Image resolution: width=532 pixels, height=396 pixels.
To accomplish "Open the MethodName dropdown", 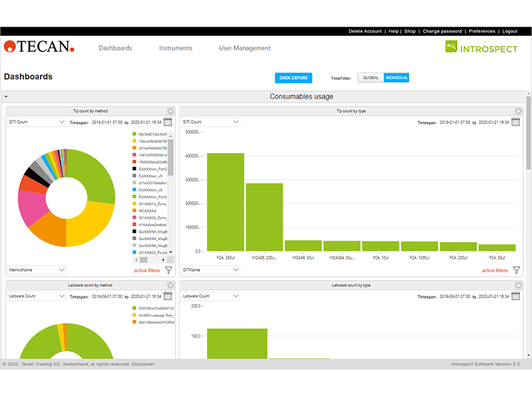I will pos(37,270).
